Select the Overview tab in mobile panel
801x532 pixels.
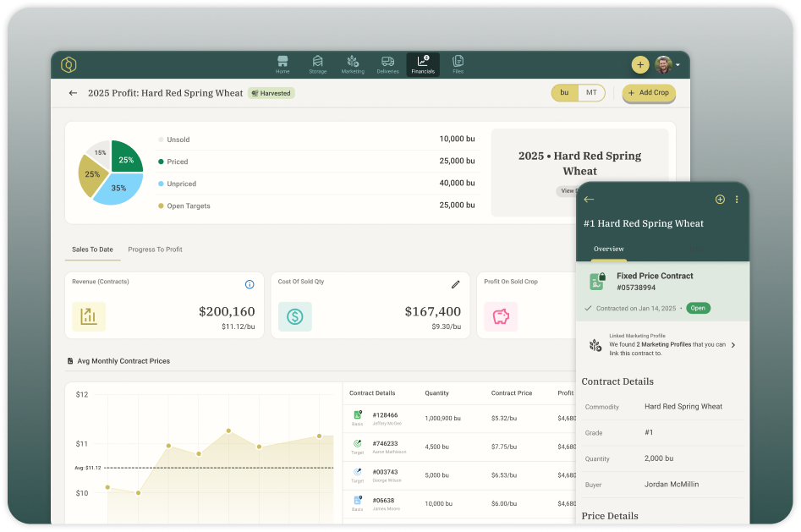coord(608,249)
